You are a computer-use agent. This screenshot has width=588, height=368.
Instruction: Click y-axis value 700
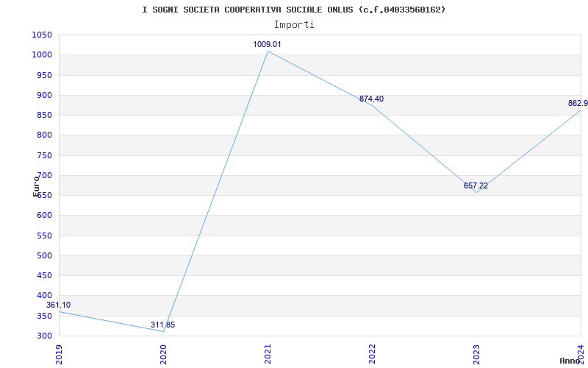(44, 175)
